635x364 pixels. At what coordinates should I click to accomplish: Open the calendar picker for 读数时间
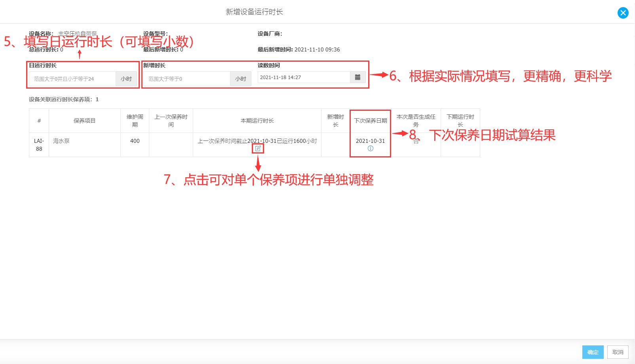[x=357, y=78]
